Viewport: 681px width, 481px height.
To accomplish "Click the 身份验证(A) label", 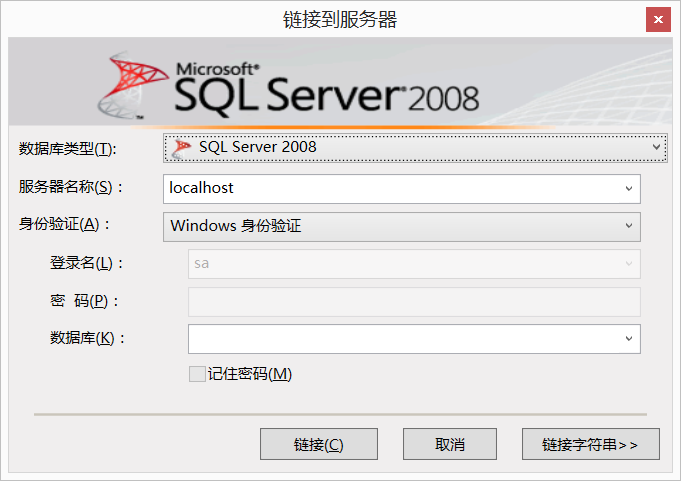I will [64, 224].
